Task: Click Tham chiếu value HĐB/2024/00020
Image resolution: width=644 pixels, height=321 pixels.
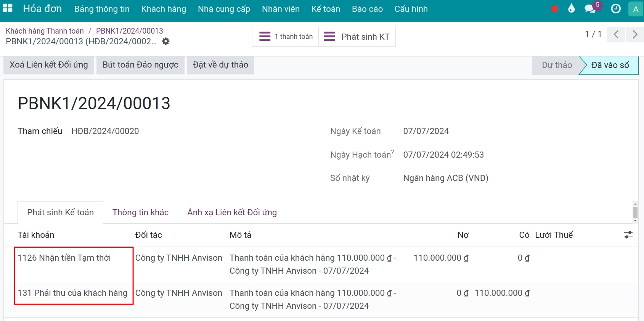Action: (105, 131)
